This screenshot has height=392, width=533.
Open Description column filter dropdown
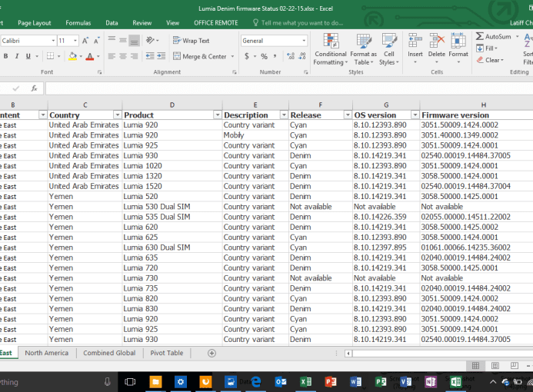coord(284,115)
